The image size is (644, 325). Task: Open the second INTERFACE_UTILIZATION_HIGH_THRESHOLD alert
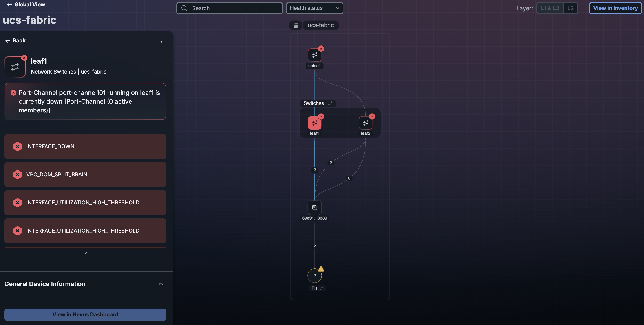pyautogui.click(x=85, y=231)
